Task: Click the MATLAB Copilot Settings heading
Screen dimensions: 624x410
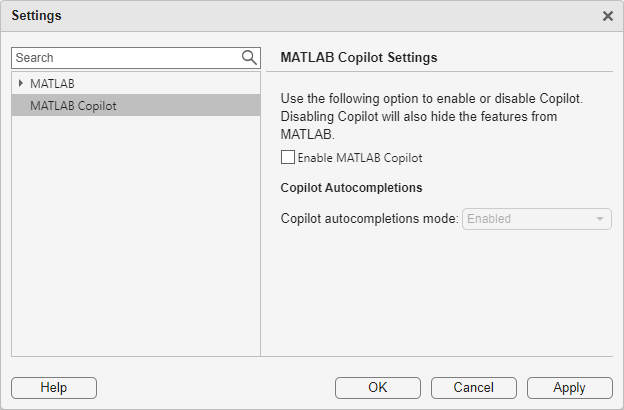Action: point(359,58)
